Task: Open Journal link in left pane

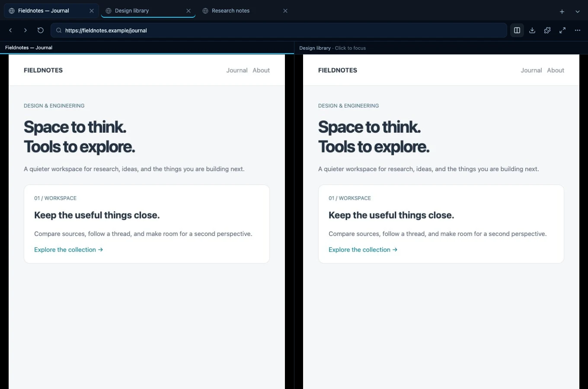Action: 237,70
